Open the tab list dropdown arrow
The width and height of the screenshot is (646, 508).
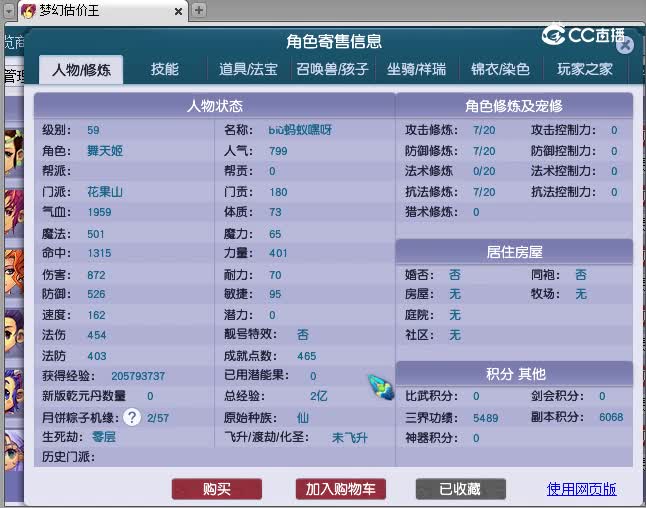pyautogui.click(x=9, y=11)
